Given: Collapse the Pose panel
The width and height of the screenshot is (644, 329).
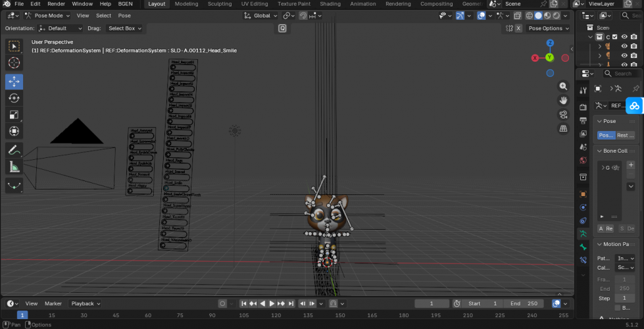Looking at the screenshot, I should (610, 121).
